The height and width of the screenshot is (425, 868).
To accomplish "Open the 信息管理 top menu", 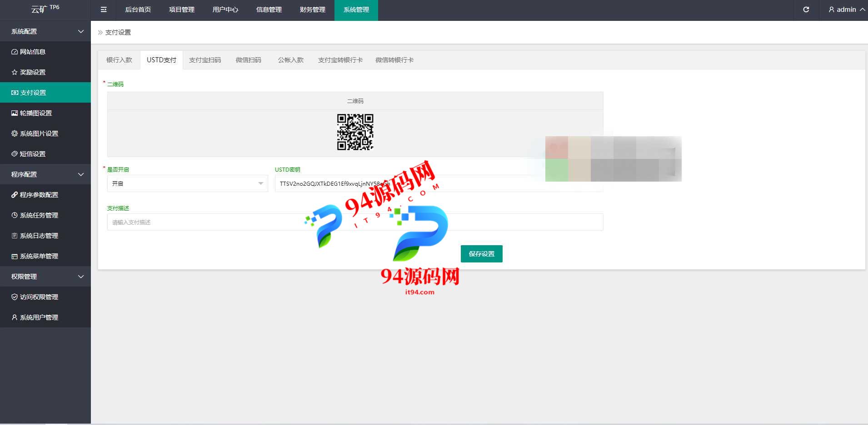I will tap(269, 10).
